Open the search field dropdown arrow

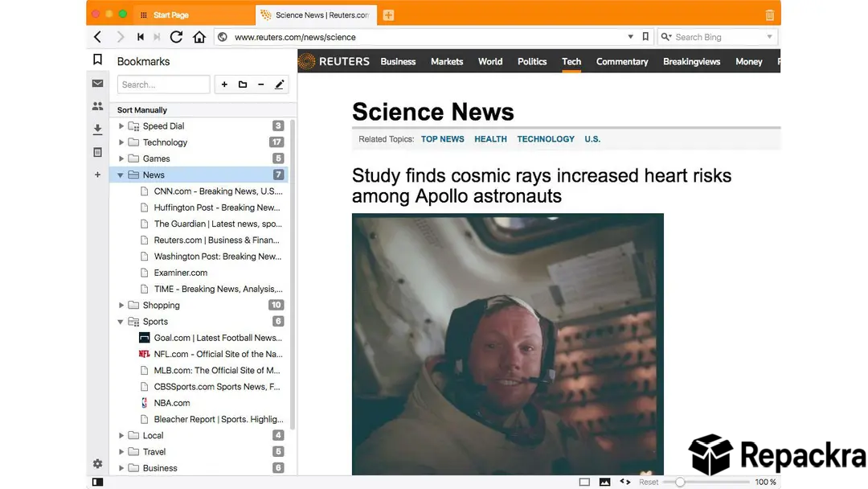pos(769,37)
